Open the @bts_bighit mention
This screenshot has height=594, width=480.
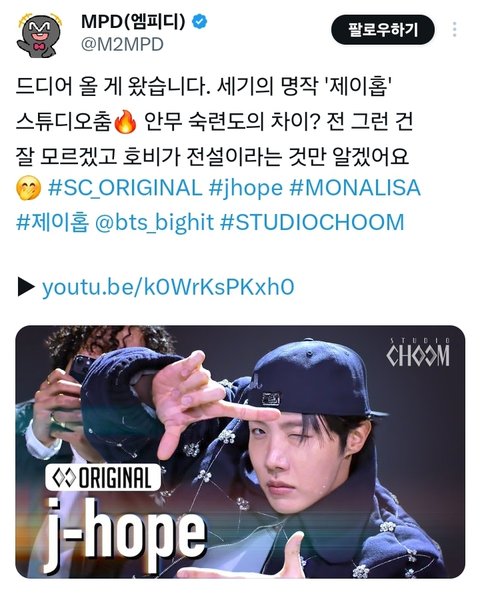tap(154, 222)
